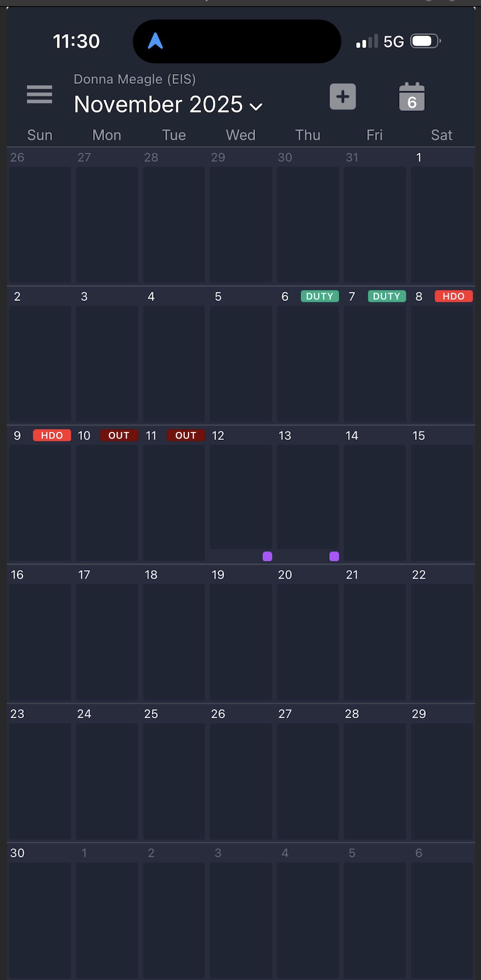
Task: Tap the blue location arrow indicator
Action: (155, 41)
